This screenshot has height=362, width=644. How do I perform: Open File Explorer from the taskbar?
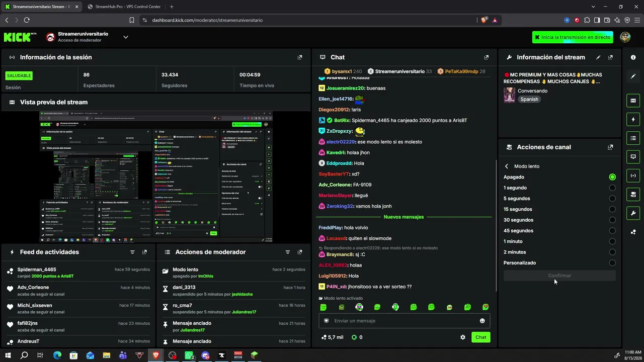pyautogui.click(x=107, y=355)
